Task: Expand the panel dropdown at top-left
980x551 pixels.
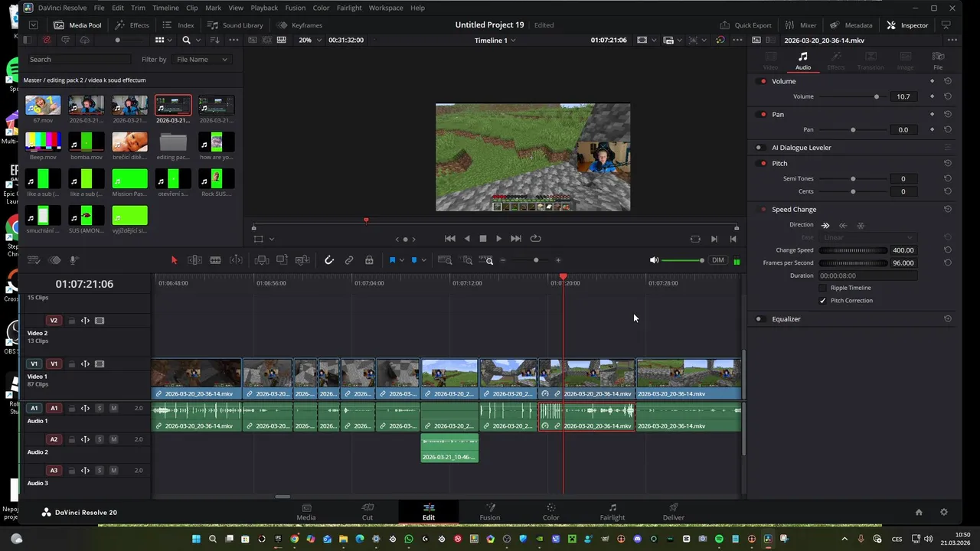Action: tap(33, 25)
